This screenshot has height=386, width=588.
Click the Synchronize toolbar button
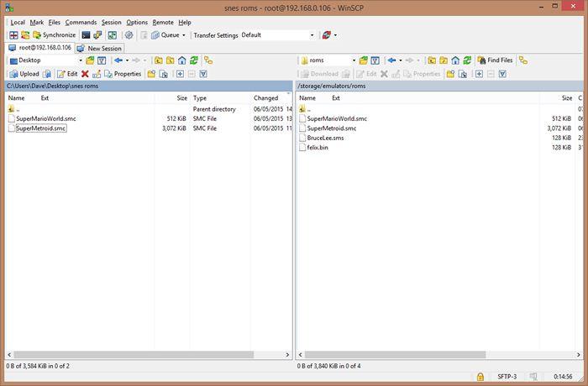[55, 35]
